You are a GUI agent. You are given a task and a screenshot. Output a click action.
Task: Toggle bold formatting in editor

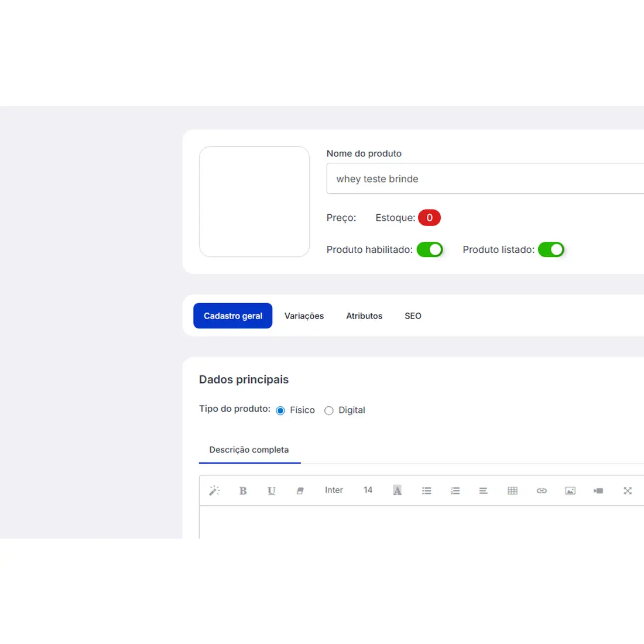(243, 491)
